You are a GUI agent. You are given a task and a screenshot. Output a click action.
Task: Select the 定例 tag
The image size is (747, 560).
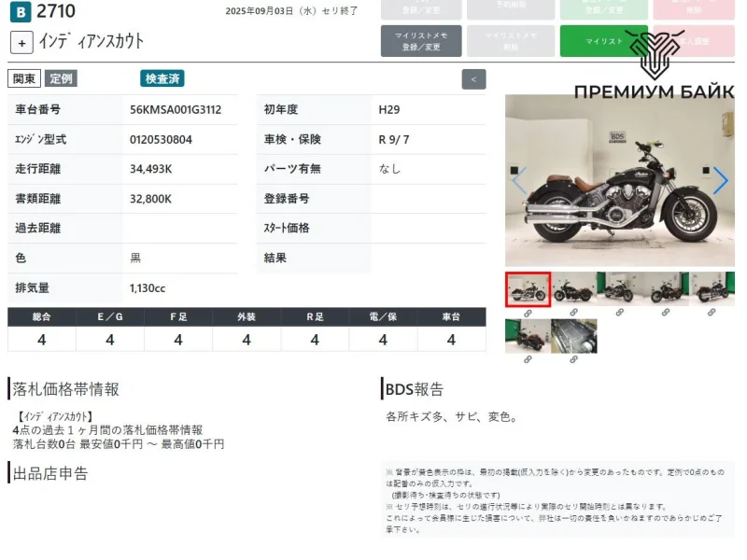(x=62, y=79)
